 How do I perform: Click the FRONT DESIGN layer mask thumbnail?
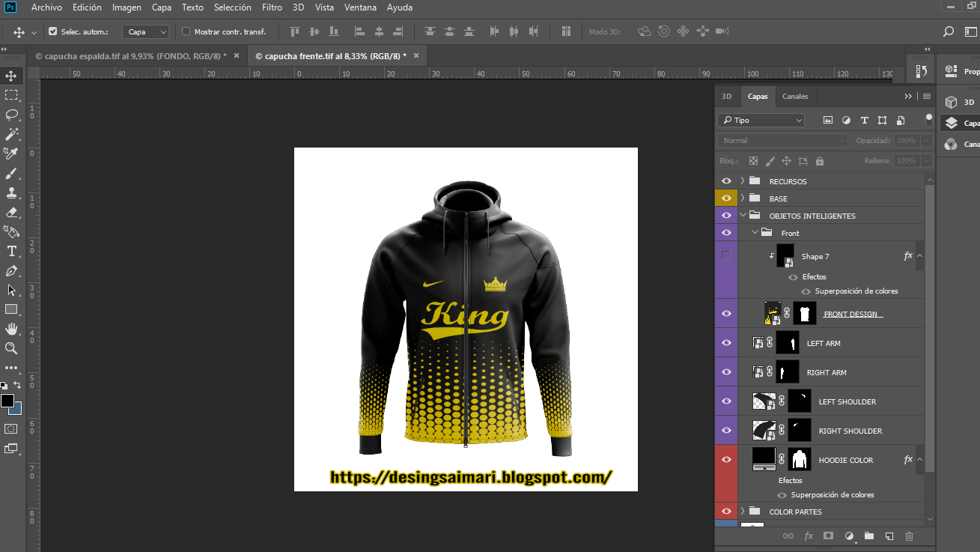[805, 314]
